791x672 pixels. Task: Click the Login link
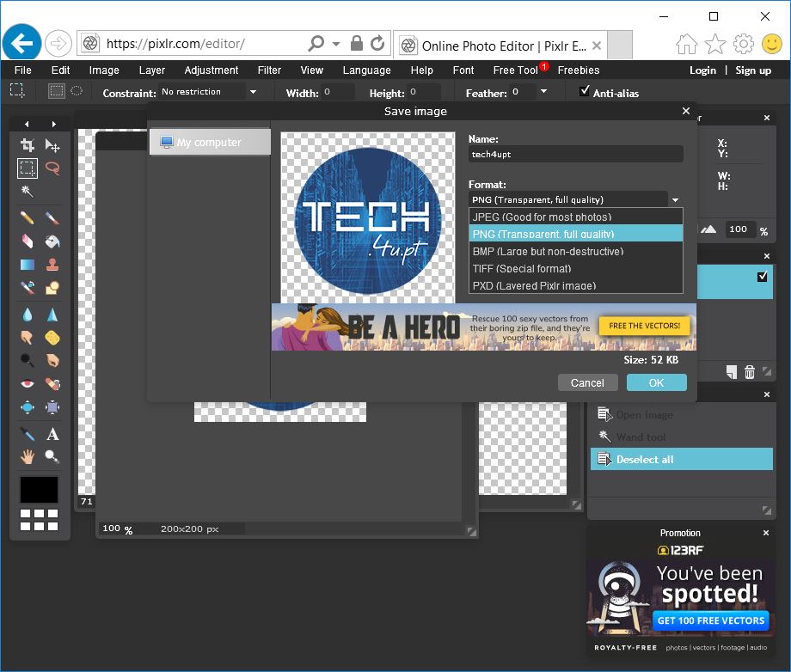[x=702, y=70]
